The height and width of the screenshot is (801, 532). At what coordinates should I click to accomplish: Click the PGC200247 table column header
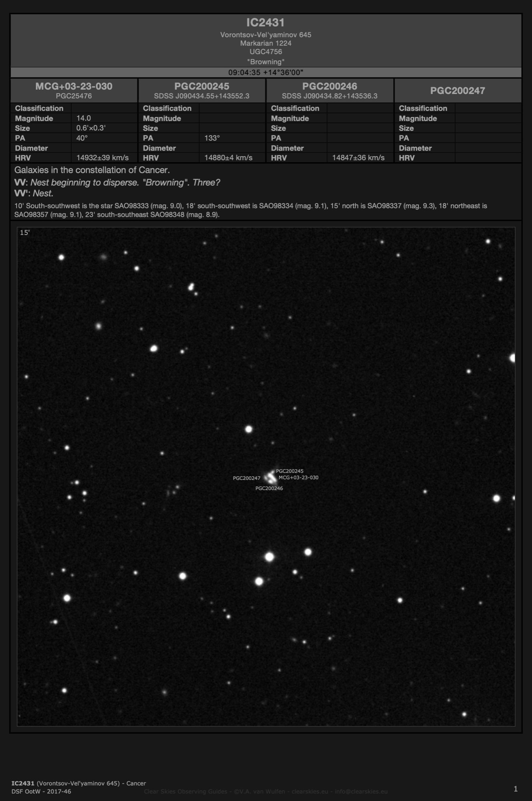[x=457, y=91]
